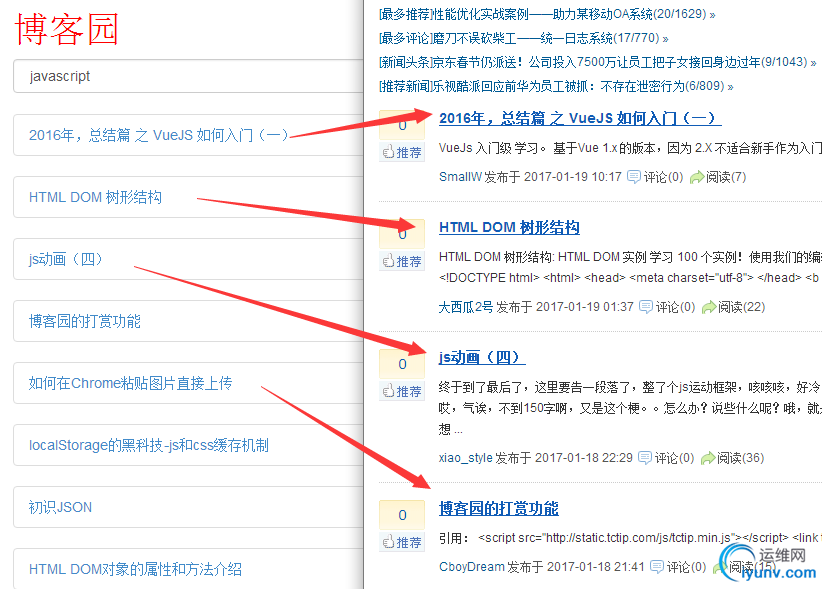Image resolution: width=822 pixels, height=589 pixels.
Task: Click the 阅读(7) read-count link
Action: coord(718,177)
